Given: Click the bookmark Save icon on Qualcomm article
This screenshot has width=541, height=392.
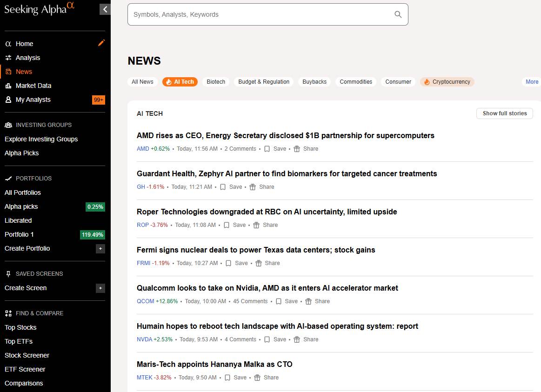Looking at the screenshot, I should pyautogui.click(x=279, y=301).
